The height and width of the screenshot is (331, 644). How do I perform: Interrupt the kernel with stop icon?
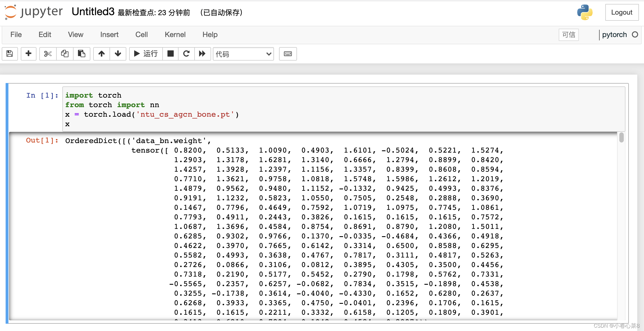(x=170, y=54)
